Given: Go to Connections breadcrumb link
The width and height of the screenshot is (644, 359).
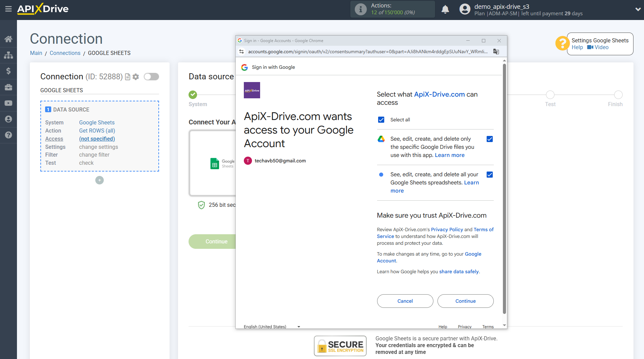Looking at the screenshot, I should click(x=65, y=53).
